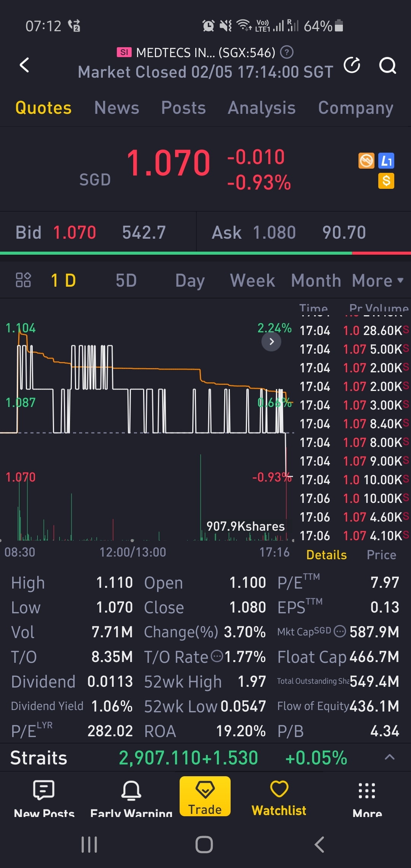411x868 pixels.
Task: Tap the Mkt Cap currency switch icon
Action: [339, 632]
